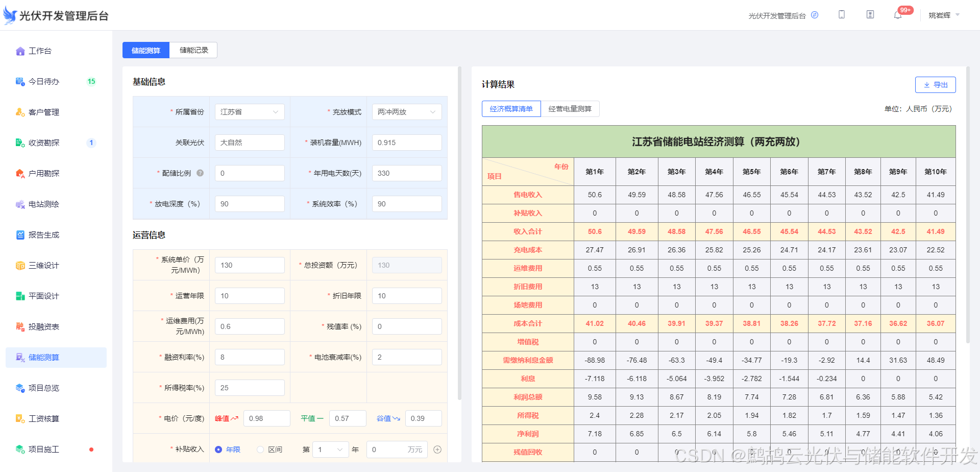Click the 融资利率 input showing 8
Viewport: 980px width, 472px height.
(250, 357)
